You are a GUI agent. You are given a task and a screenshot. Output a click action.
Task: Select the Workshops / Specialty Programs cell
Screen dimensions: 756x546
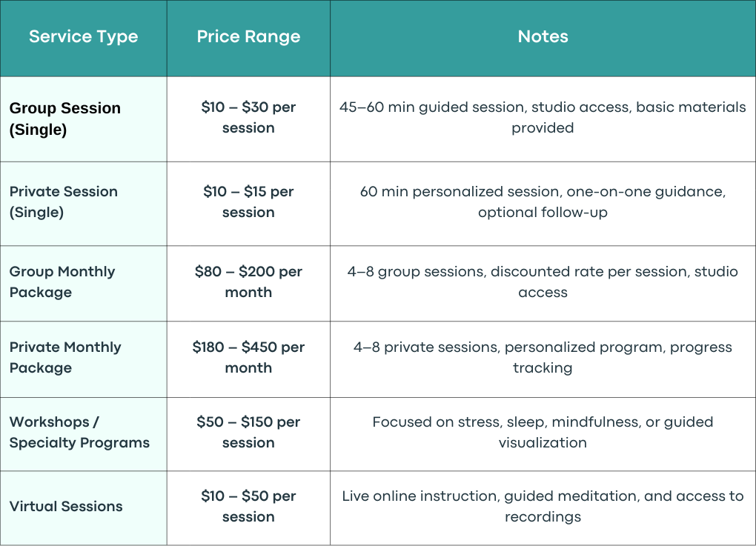pyautogui.click(x=84, y=433)
